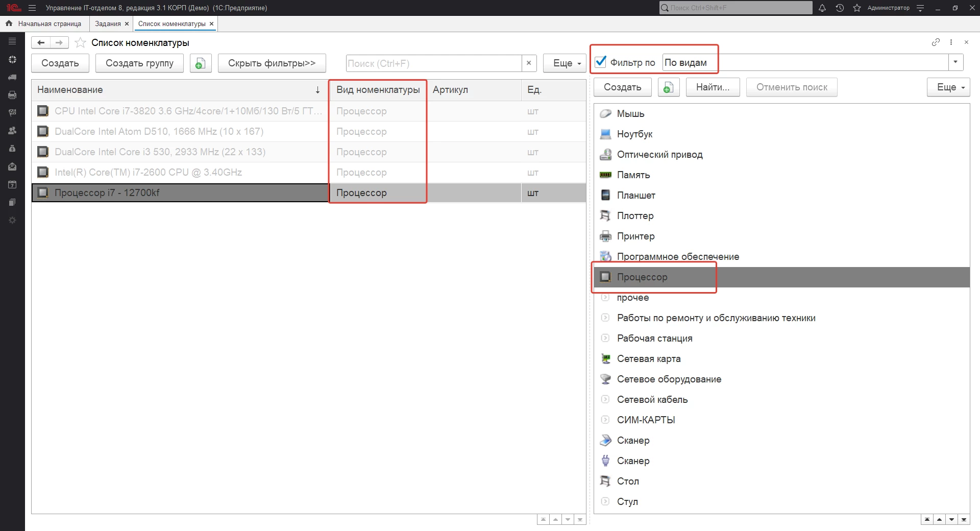The width and height of the screenshot is (980, 531).
Task: Copy link to form with chain icon
Action: pos(935,42)
